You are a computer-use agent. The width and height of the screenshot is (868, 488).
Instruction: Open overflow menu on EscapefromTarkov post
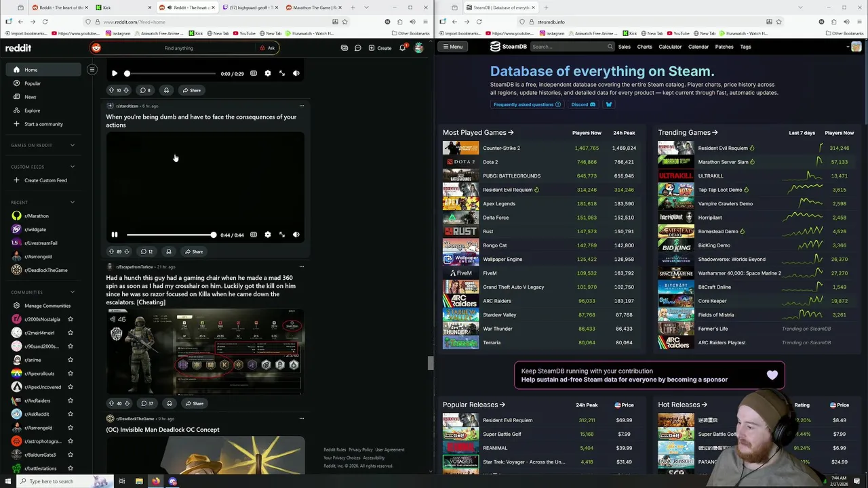pyautogui.click(x=302, y=267)
